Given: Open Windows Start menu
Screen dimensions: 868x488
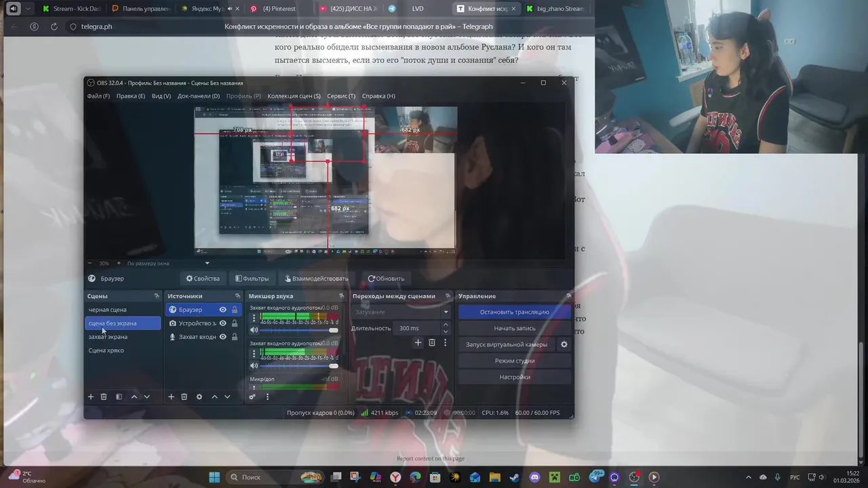Looking at the screenshot, I should pyautogui.click(x=214, y=477).
